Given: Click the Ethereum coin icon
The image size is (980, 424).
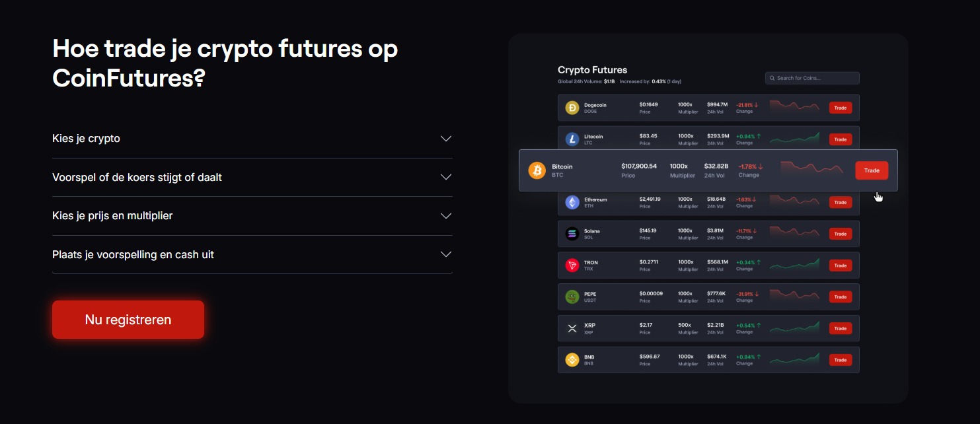Looking at the screenshot, I should (572, 202).
